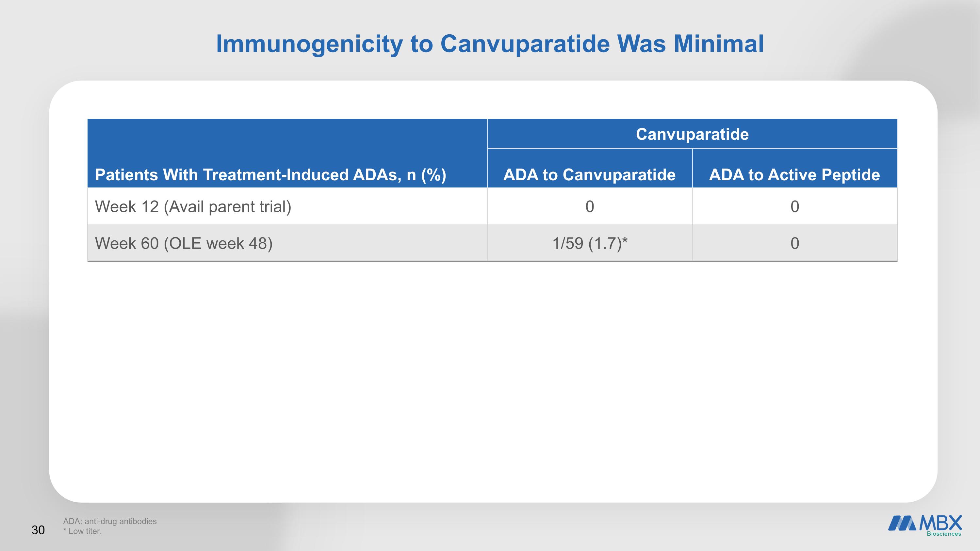Click the 1/59 (1.7)* value cell
The width and height of the screenshot is (980, 551).
[x=590, y=243]
